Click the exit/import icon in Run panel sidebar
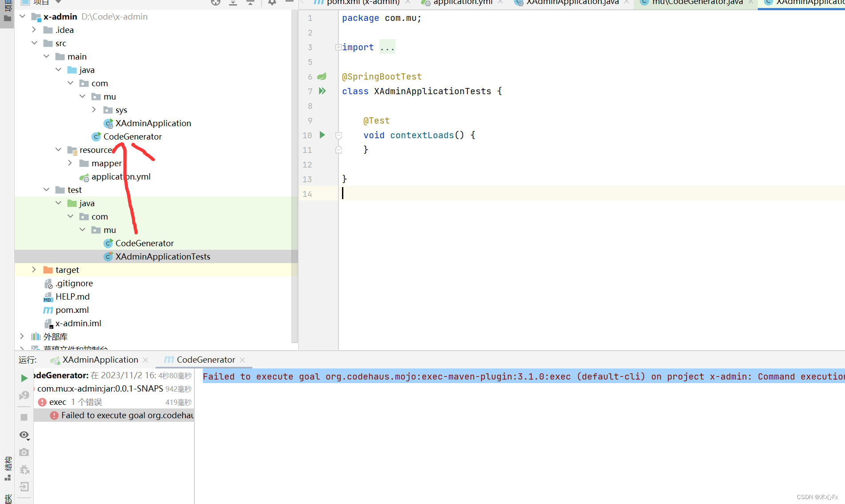This screenshot has height=504, width=845. coord(24,487)
